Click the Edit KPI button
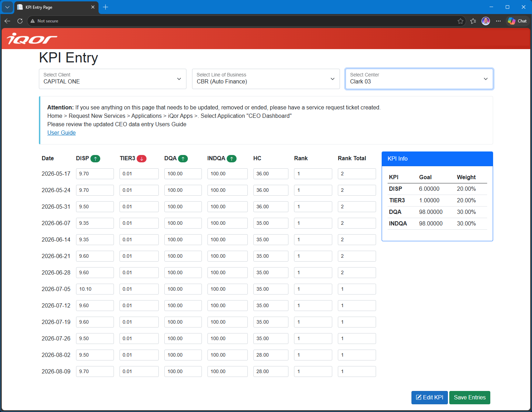Viewport: 532px width, 412px height. click(430, 397)
